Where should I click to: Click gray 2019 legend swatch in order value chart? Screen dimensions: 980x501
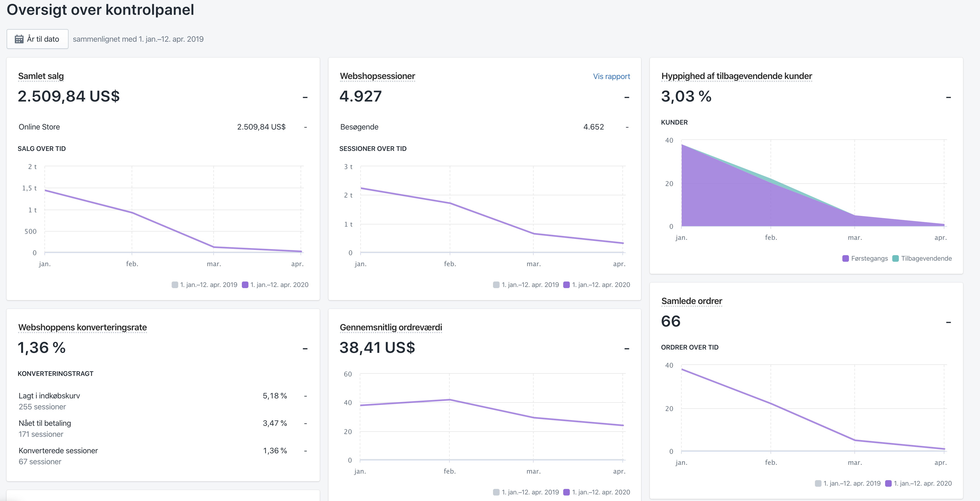(496, 492)
